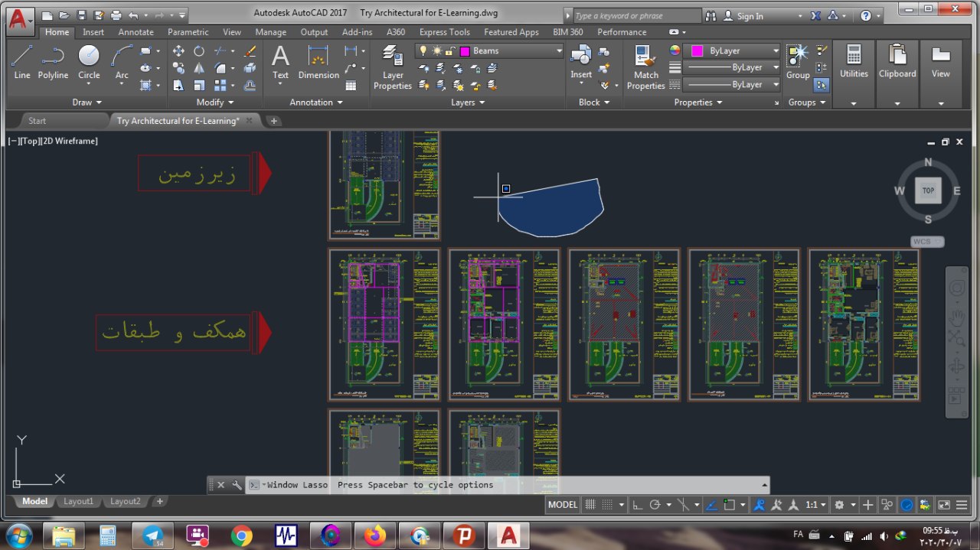Open annotation scale 1:1 dropdown
Image resolution: width=980 pixels, height=550 pixels.
pyautogui.click(x=816, y=505)
